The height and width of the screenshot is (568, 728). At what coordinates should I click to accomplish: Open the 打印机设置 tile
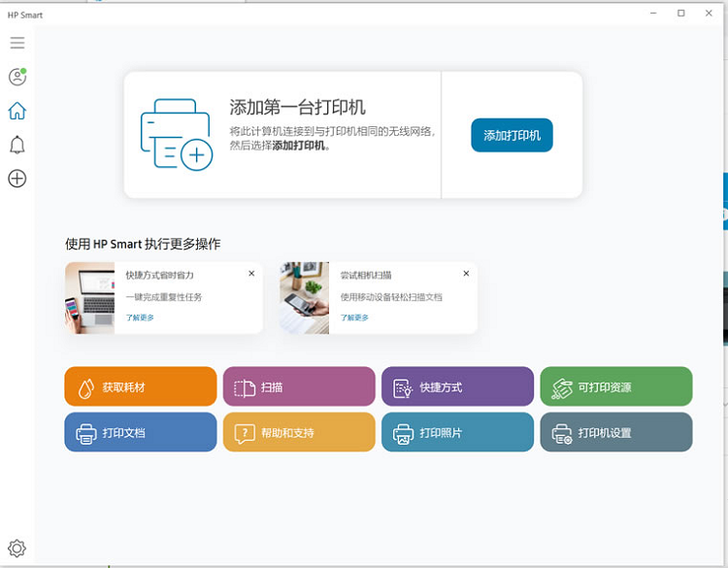coord(616,432)
